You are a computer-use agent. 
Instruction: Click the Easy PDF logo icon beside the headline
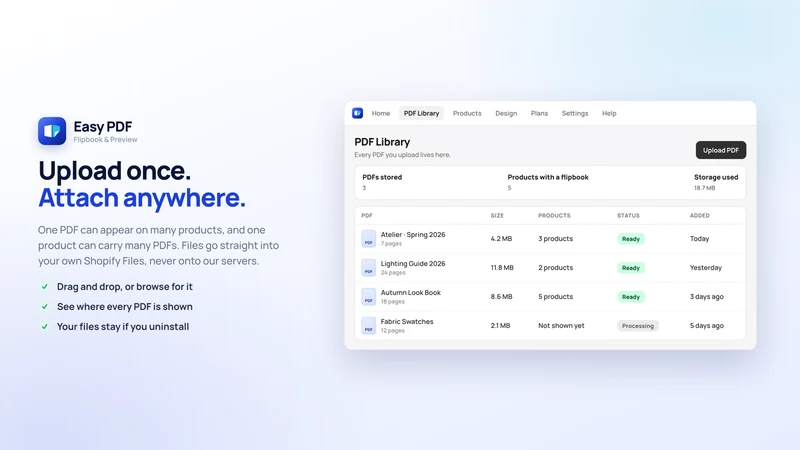coord(52,131)
